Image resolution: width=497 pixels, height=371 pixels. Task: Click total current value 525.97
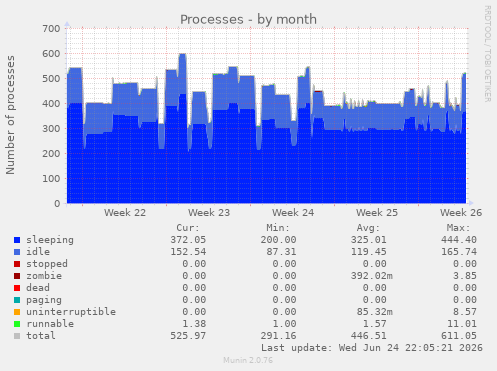coord(188,336)
